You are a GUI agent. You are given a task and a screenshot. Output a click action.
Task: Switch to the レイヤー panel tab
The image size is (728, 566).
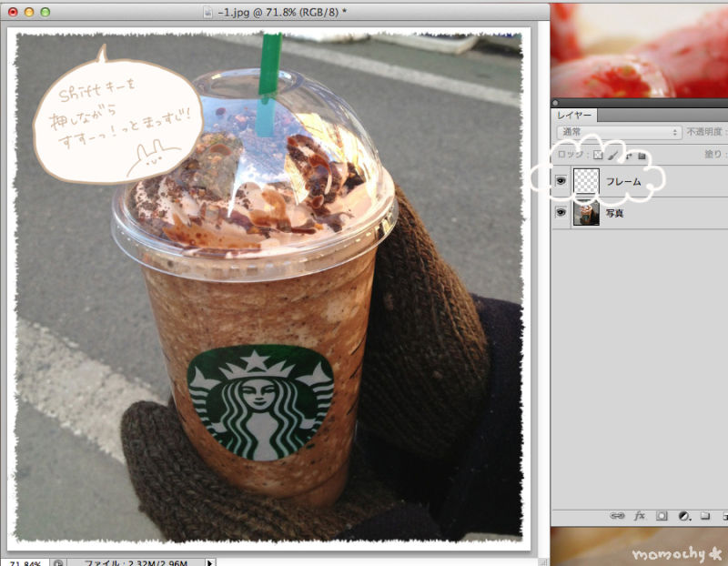(574, 116)
